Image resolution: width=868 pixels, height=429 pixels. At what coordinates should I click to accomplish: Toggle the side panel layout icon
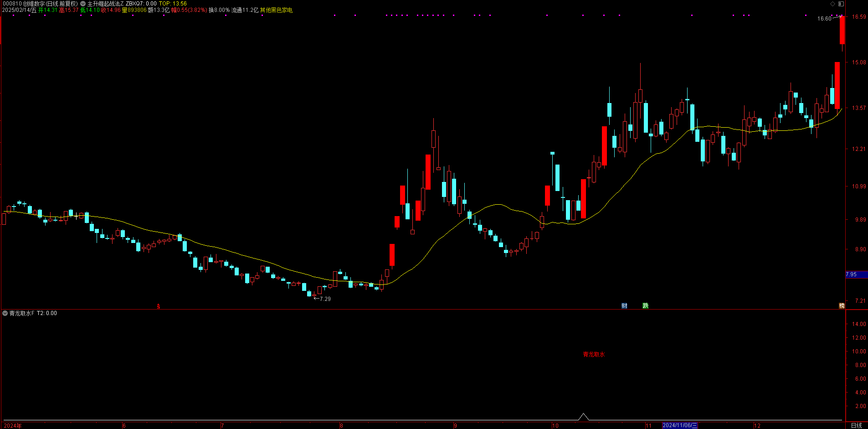[841, 4]
